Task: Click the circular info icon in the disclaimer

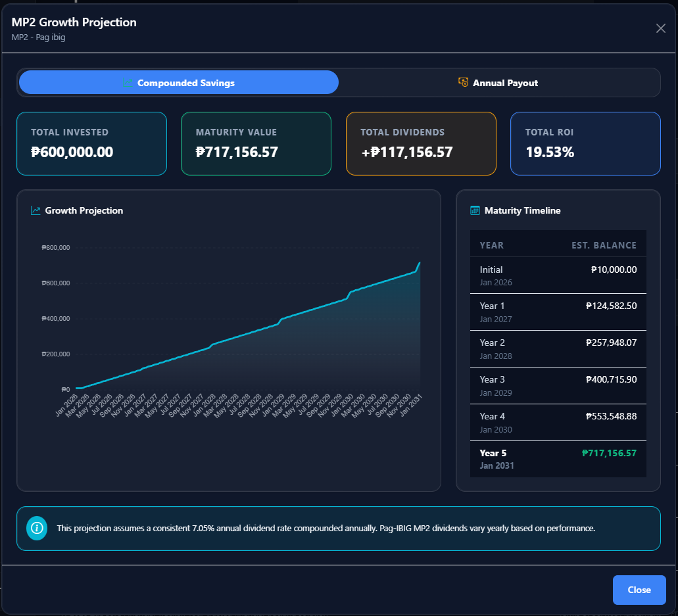Action: click(x=37, y=528)
